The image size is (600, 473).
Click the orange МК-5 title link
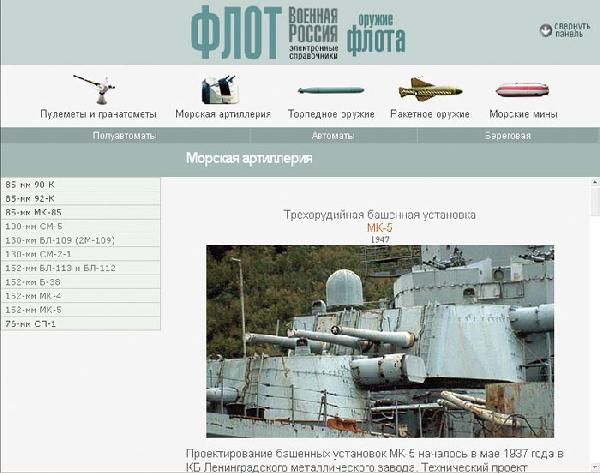(380, 228)
